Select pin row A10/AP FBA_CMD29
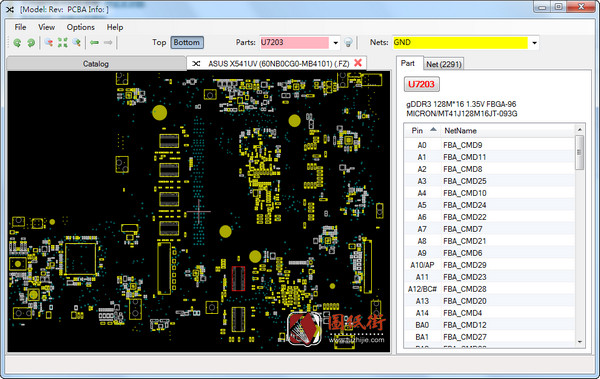 489,265
